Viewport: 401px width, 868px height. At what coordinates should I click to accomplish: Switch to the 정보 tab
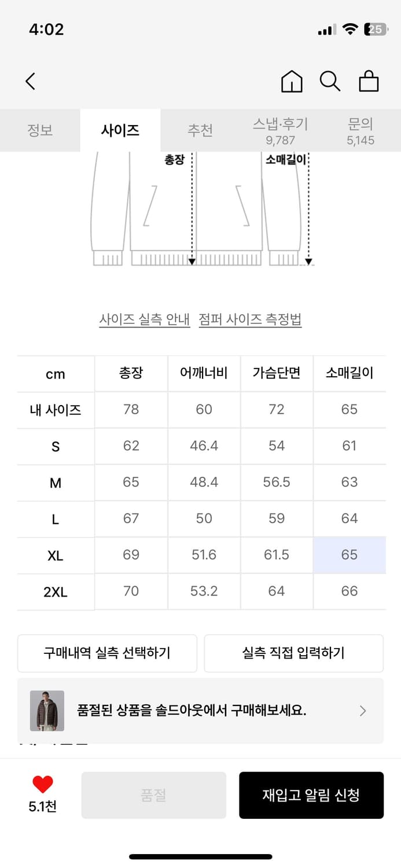pos(39,131)
